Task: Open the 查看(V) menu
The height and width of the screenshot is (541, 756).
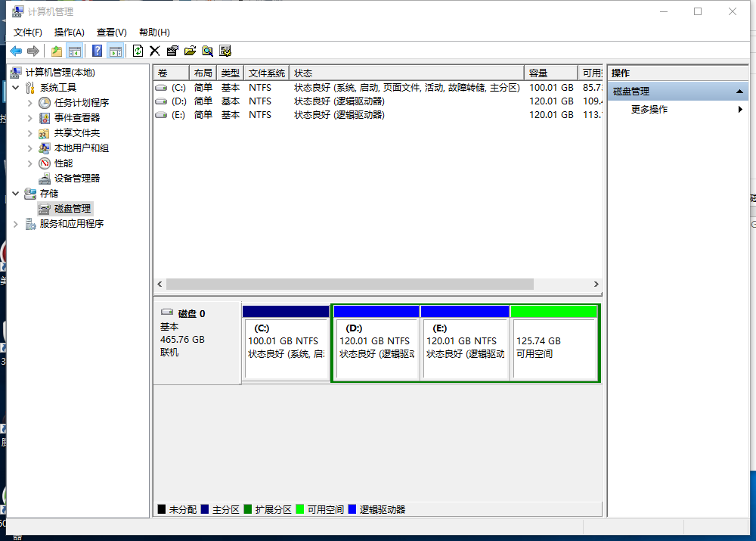Action: (111, 32)
